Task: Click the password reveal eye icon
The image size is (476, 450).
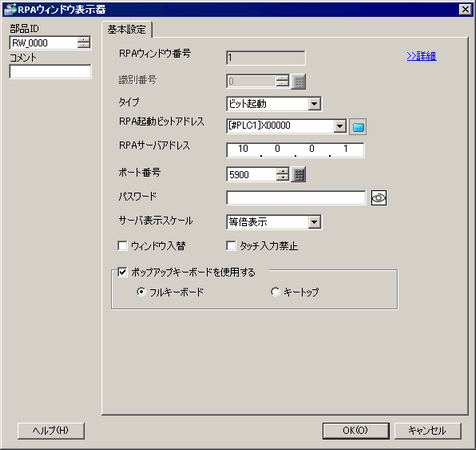Action: (379, 198)
